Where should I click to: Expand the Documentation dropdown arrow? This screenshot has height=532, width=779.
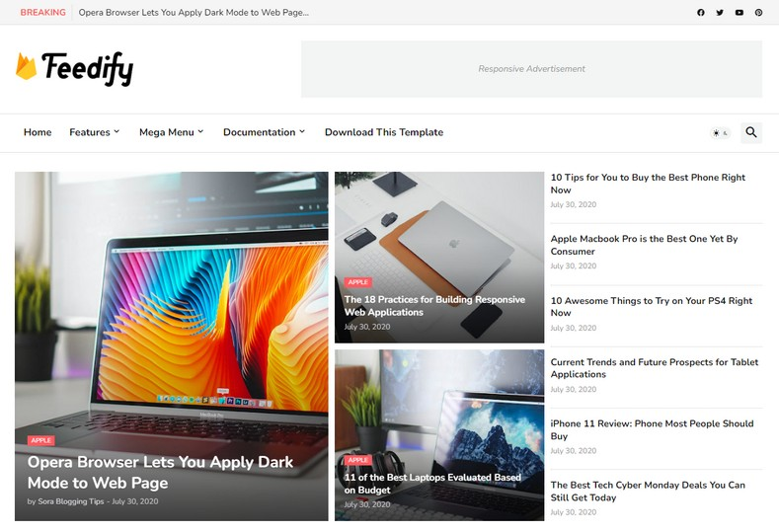click(302, 131)
